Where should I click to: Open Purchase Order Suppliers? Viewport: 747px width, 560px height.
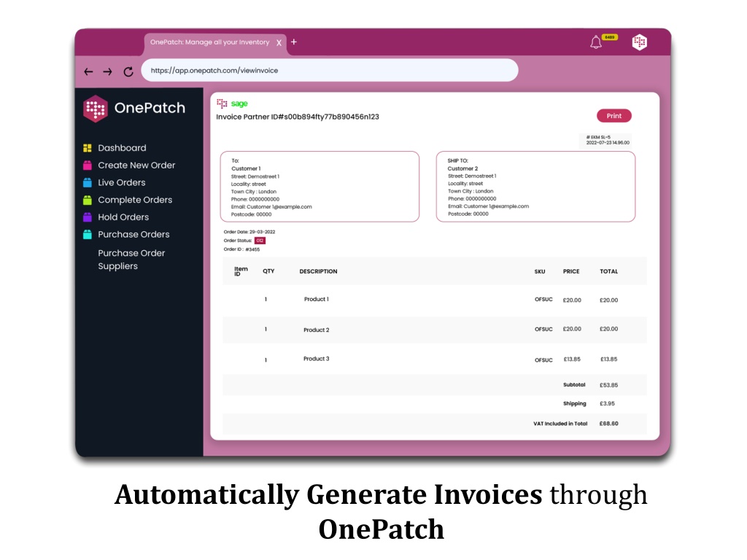(x=131, y=260)
